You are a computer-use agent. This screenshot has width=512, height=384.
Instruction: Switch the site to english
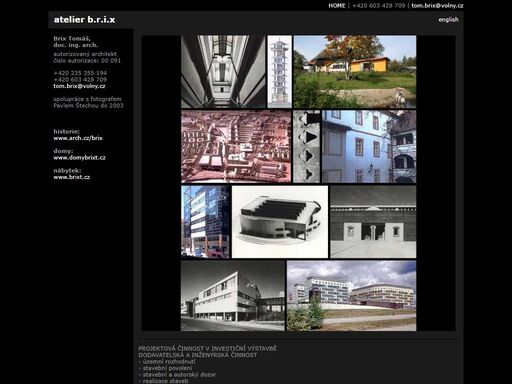(448, 20)
